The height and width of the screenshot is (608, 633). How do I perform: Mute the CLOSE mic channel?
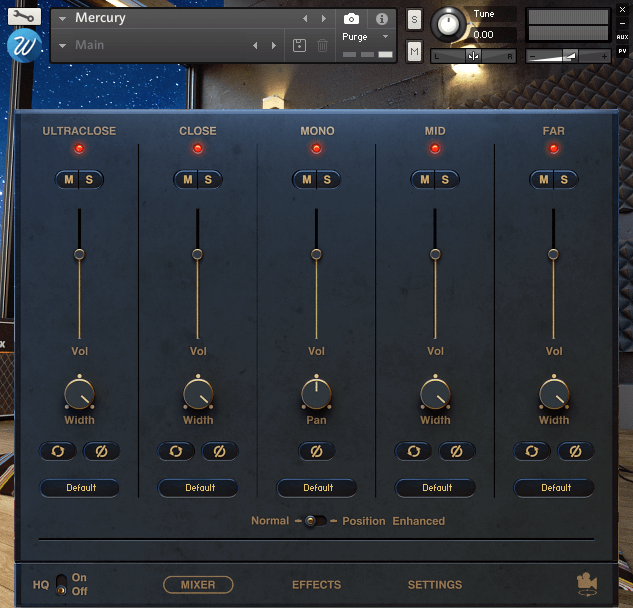(187, 179)
